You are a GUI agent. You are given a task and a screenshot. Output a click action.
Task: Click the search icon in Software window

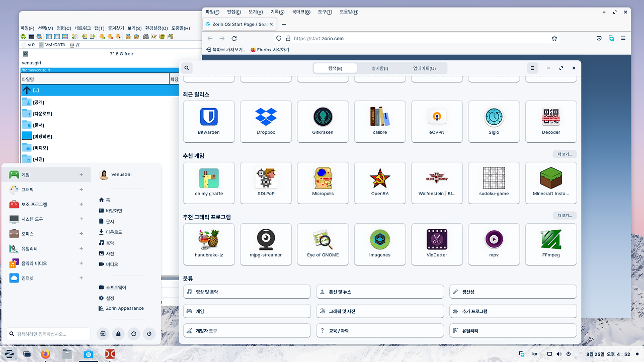coord(187,68)
